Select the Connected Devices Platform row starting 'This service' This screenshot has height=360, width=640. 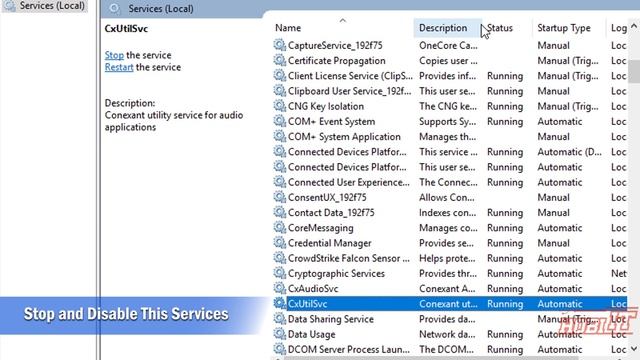tap(347, 152)
